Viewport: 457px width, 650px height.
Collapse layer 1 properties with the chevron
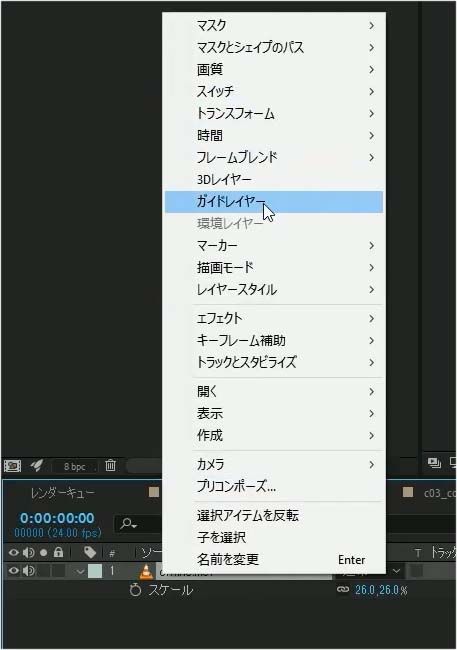pyautogui.click(x=80, y=572)
